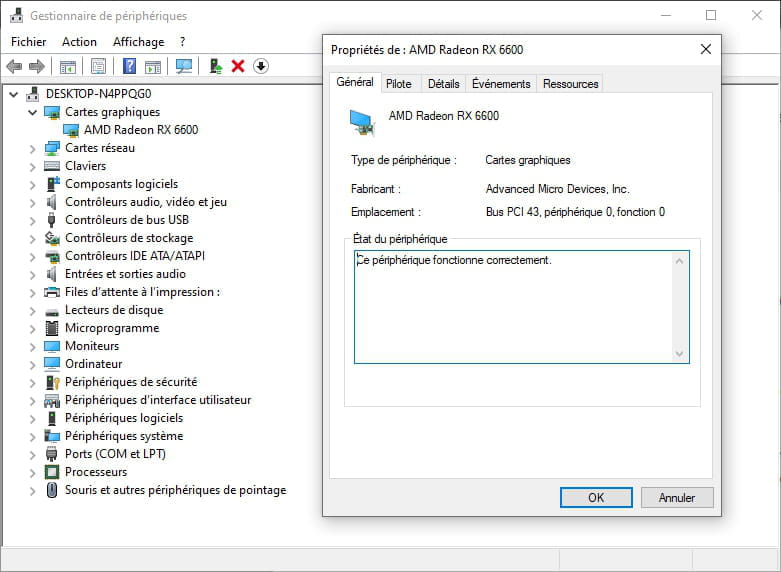
Task: Uninstall device with the red X icon
Action: pyautogui.click(x=238, y=66)
